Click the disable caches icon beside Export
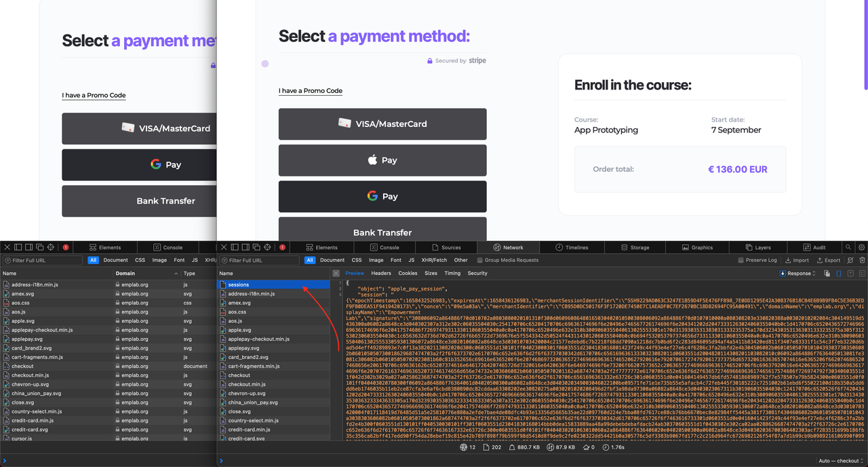The width and height of the screenshot is (868, 467). (x=851, y=260)
